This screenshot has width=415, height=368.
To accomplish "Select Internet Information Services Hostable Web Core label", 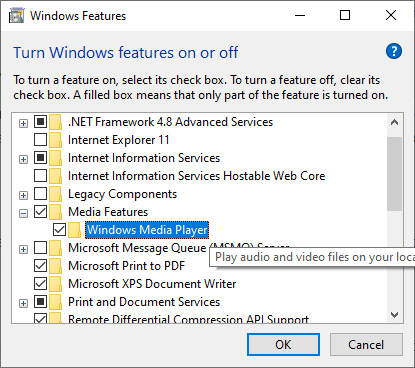I will click(x=197, y=176).
